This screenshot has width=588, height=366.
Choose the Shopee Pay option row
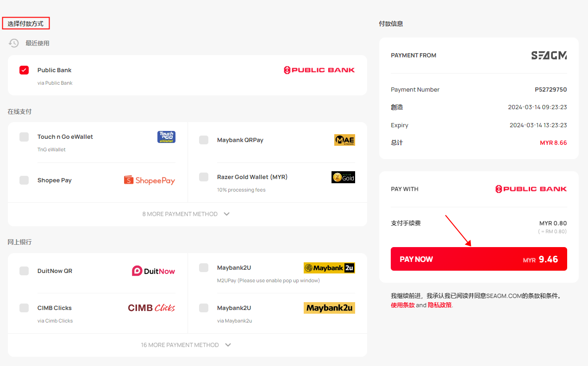point(98,180)
